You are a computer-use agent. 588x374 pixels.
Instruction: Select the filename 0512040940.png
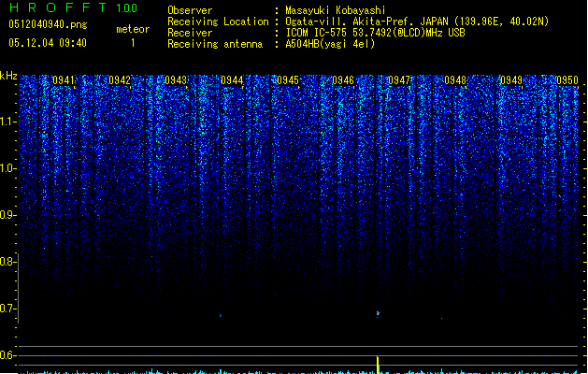point(48,24)
